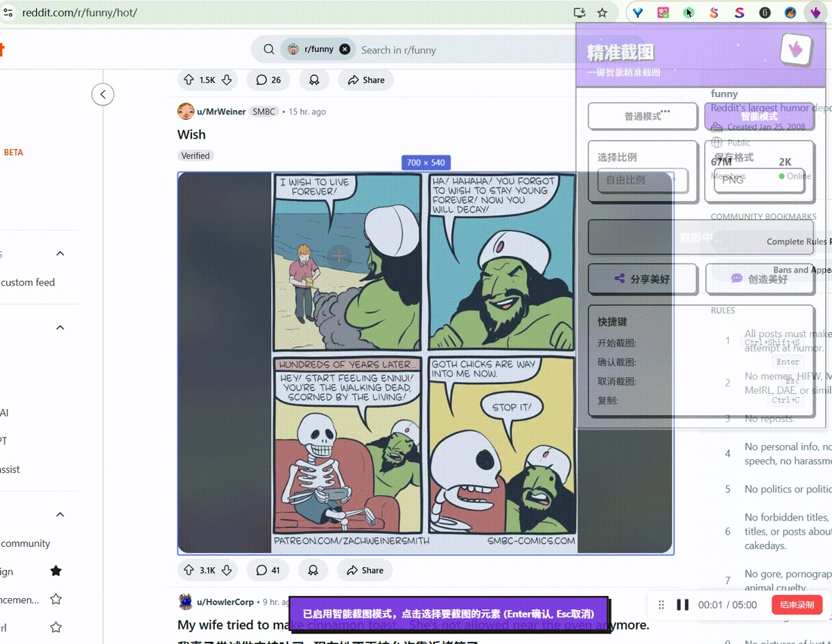
Task: Open the "My wife tried to make cinnamon toast" post
Action: 413,625
